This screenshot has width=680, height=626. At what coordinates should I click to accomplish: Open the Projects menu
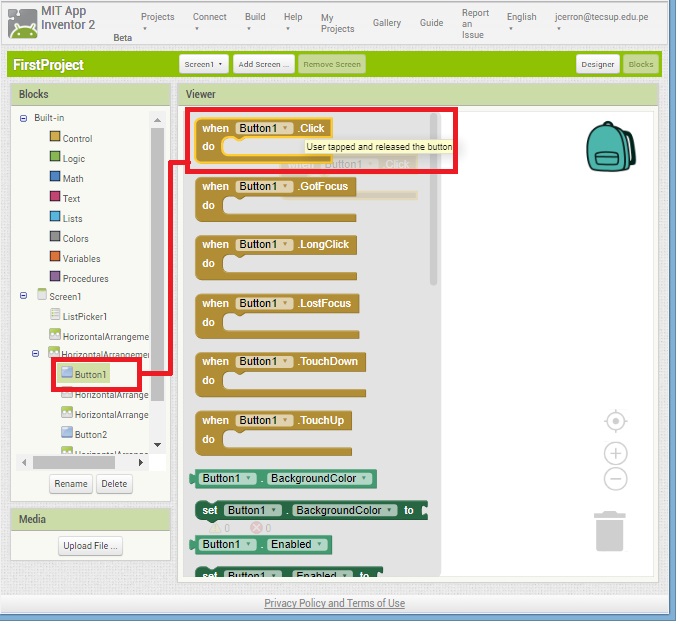(x=157, y=21)
